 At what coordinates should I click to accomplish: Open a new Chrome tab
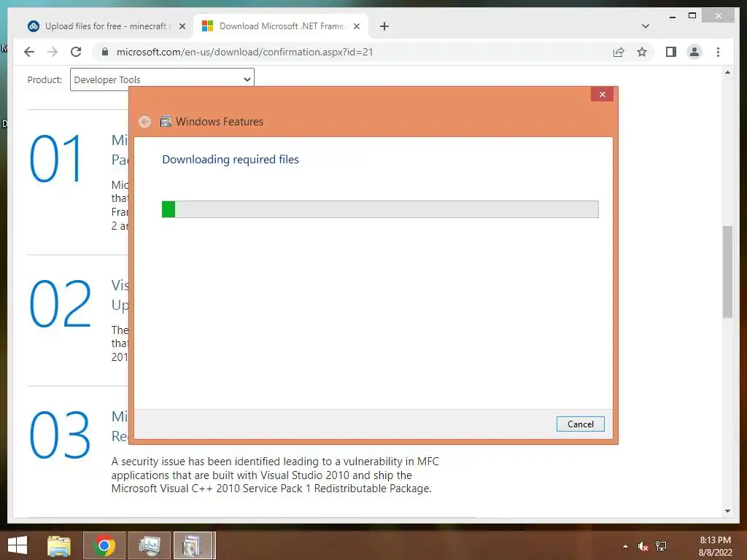point(384,26)
